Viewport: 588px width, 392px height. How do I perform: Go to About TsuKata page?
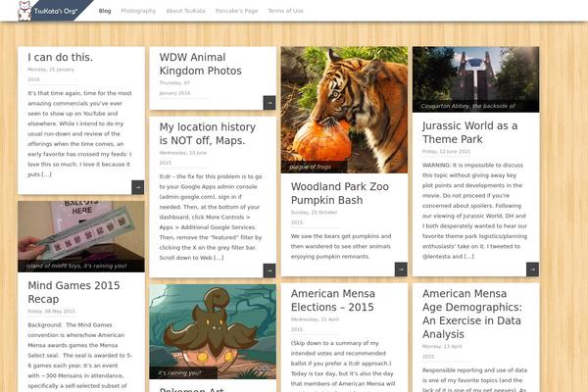tap(185, 11)
